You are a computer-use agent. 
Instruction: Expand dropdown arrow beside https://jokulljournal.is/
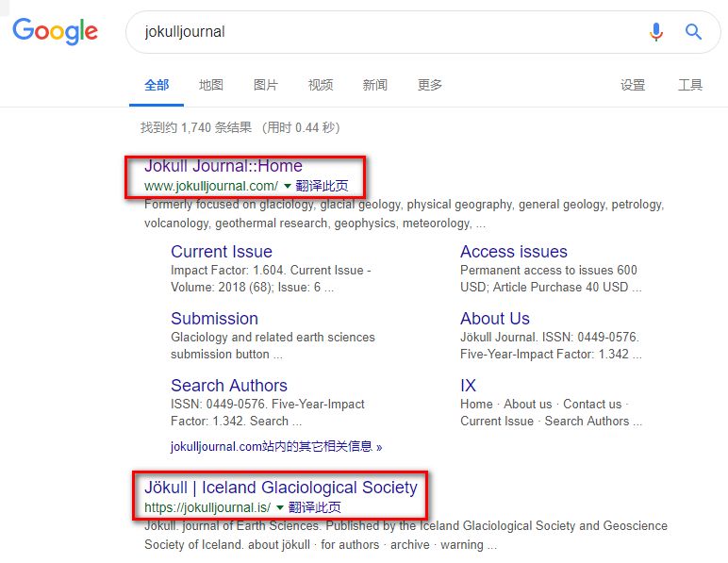click(280, 507)
